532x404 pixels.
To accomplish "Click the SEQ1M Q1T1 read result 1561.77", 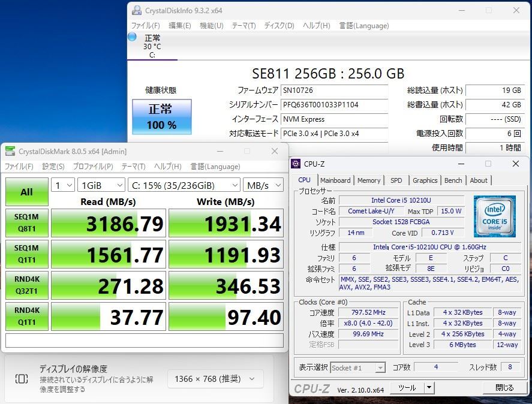I will coord(109,254).
